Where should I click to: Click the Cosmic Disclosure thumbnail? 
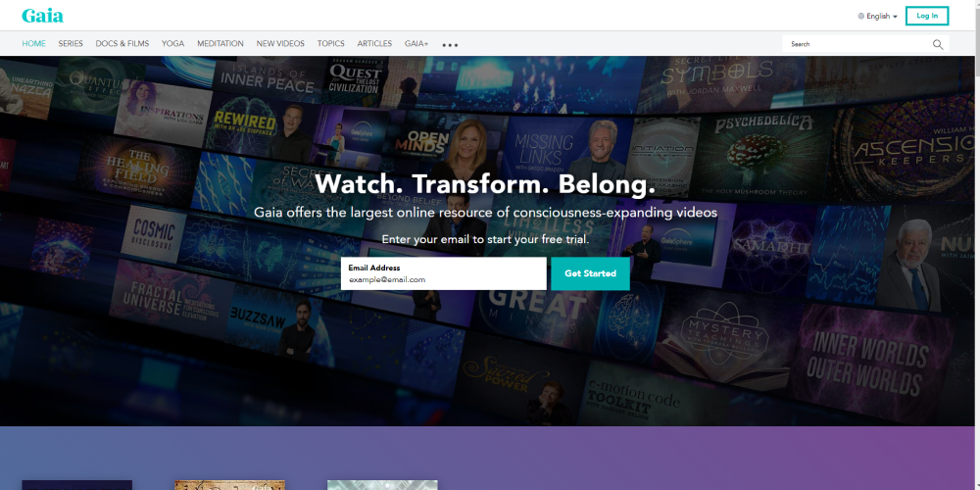tap(153, 233)
